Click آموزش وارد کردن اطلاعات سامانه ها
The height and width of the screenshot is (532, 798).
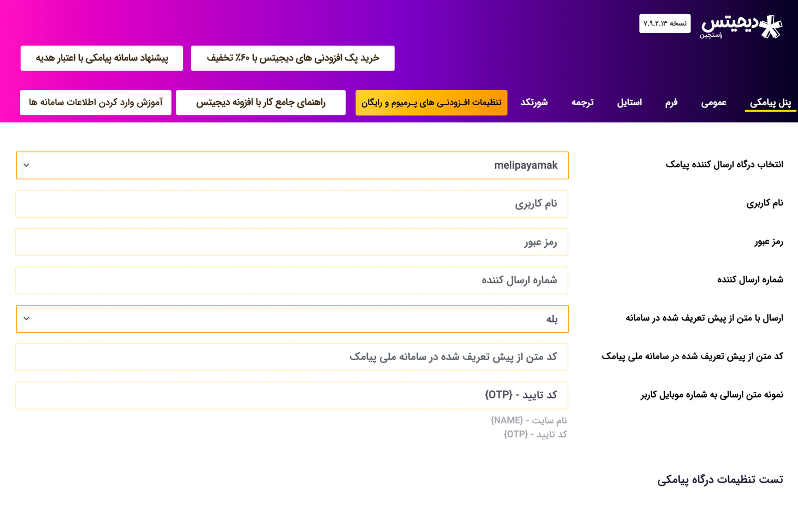[95, 103]
